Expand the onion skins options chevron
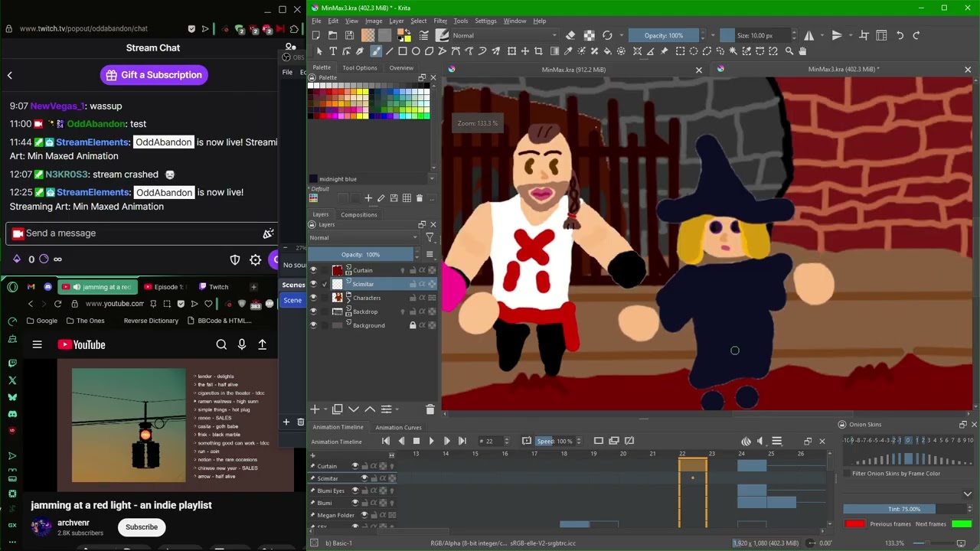Viewport: 980px width, 551px height. point(968,494)
